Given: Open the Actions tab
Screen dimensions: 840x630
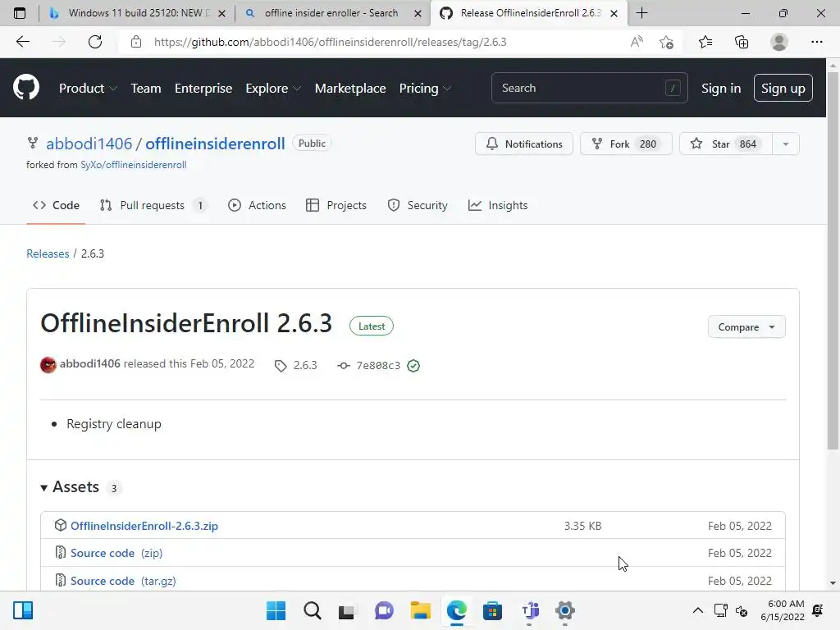Looking at the screenshot, I should coord(257,205).
